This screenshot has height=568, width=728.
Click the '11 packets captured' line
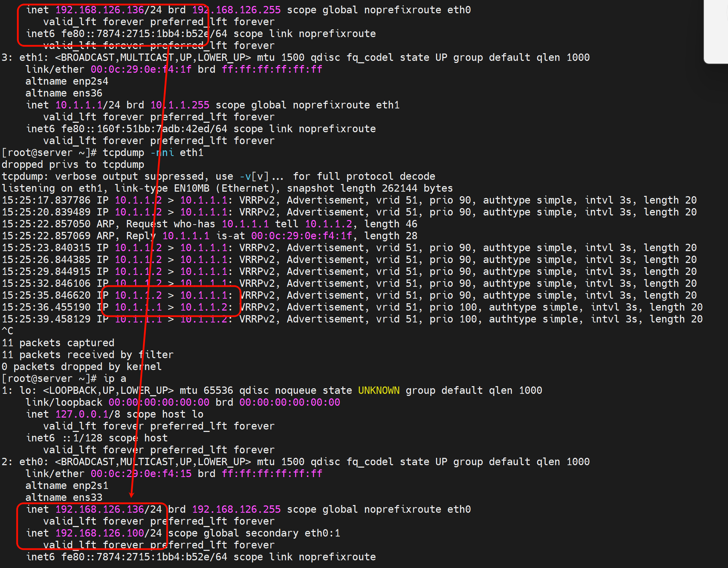[58, 343]
